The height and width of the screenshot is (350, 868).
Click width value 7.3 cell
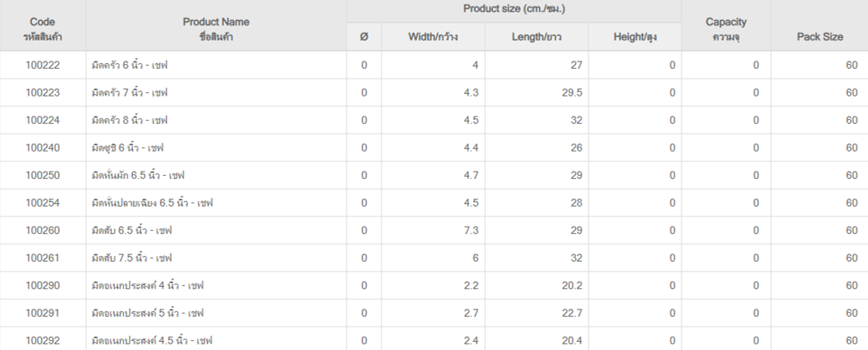click(433, 230)
